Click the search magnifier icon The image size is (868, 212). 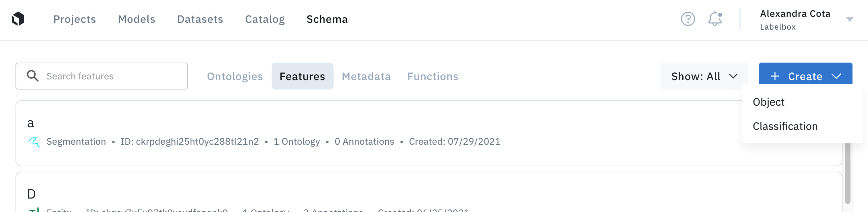(33, 76)
